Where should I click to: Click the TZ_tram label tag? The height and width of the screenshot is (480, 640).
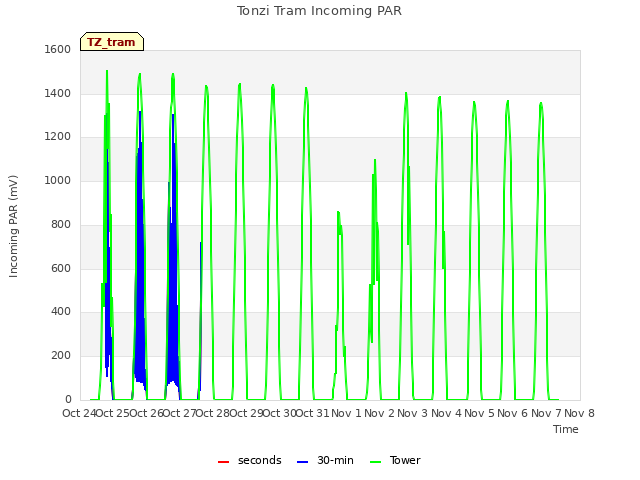112,42
